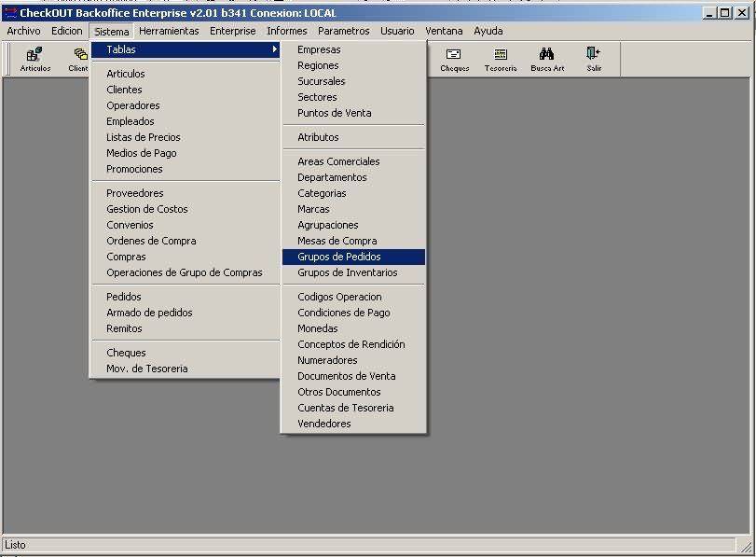Click highlighted Grupos de Pedidos entry
The height and width of the screenshot is (557, 756).
[x=353, y=257]
